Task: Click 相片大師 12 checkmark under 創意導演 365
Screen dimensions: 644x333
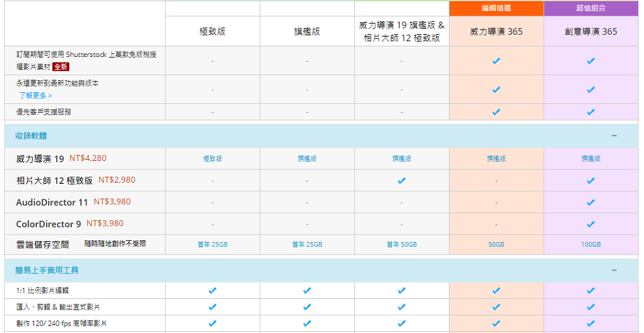Action: 591,181
